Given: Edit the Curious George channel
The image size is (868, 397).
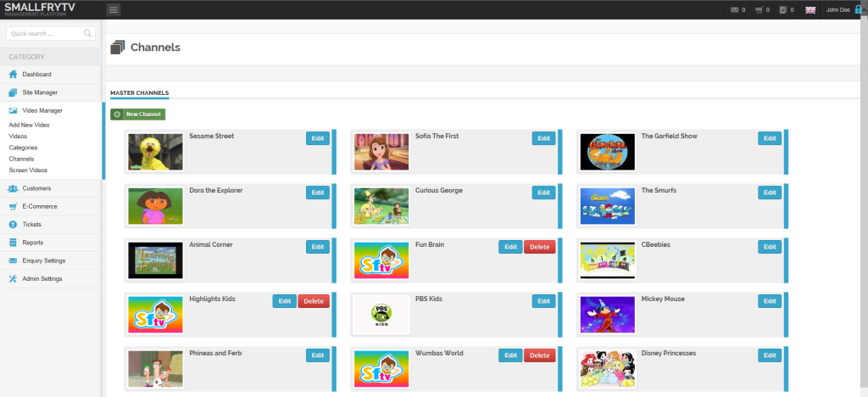Looking at the screenshot, I should click(543, 193).
